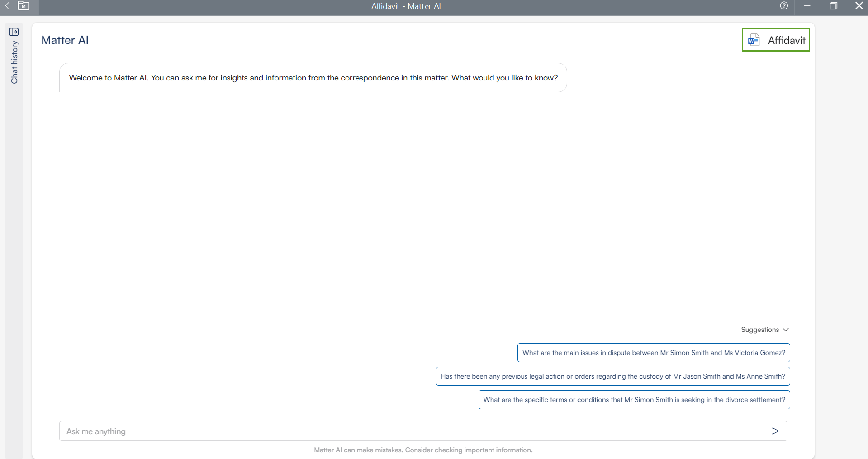
Task: Click the Matter AI page heading
Action: coord(65,40)
